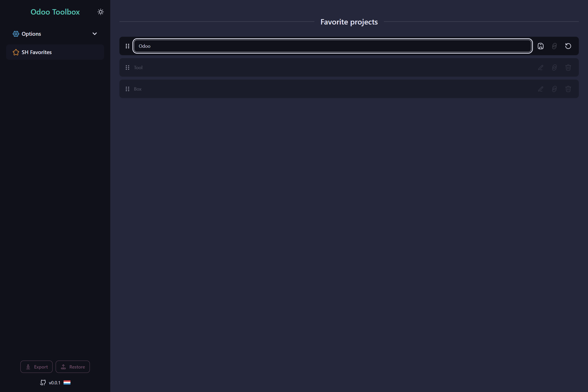Image resolution: width=588 pixels, height=392 pixels.
Task: Click the drag handle on the Odoo row
Action: [128, 46]
